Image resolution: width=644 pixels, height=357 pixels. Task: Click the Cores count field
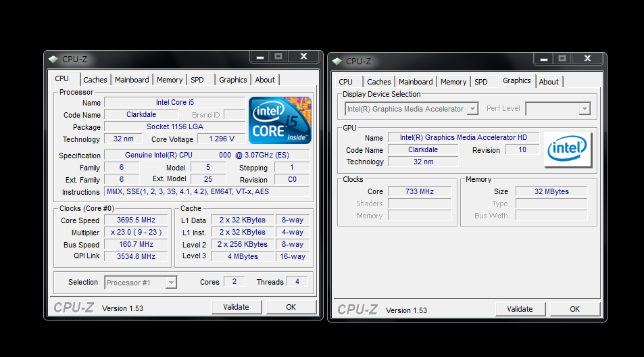pos(234,281)
